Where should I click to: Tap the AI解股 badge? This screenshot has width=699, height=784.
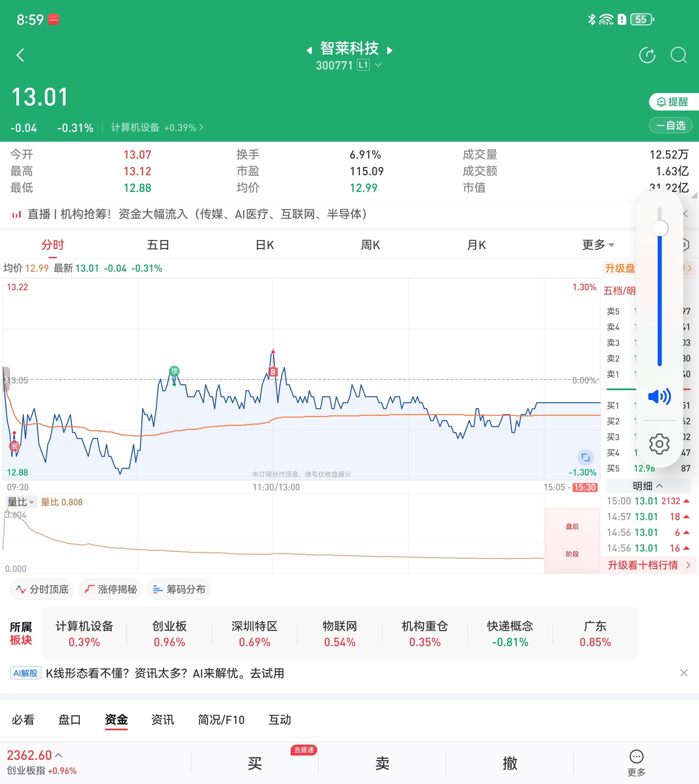pyautogui.click(x=25, y=673)
